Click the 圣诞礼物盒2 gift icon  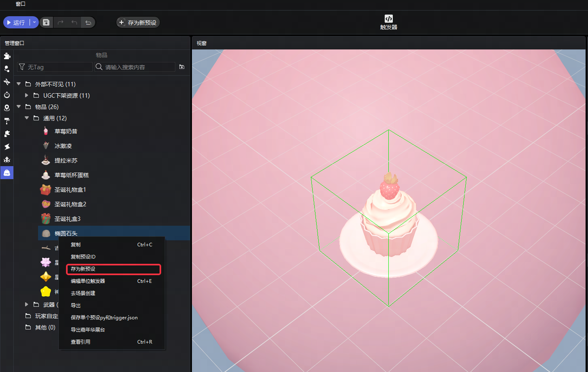[x=46, y=204]
